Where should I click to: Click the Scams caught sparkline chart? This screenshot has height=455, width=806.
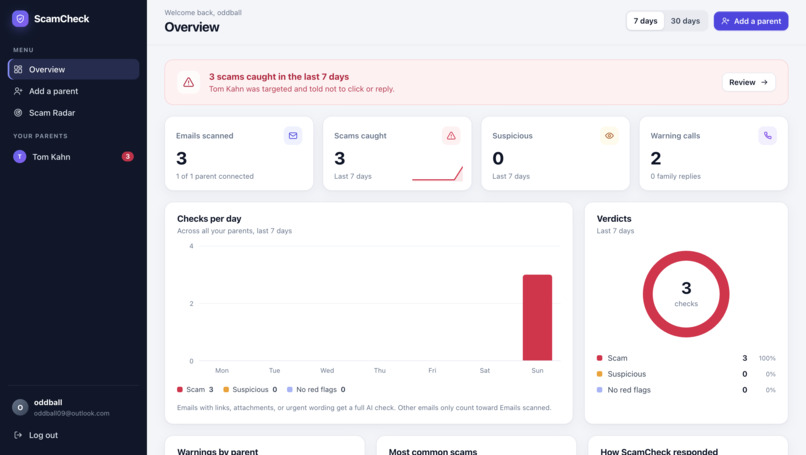click(x=437, y=173)
